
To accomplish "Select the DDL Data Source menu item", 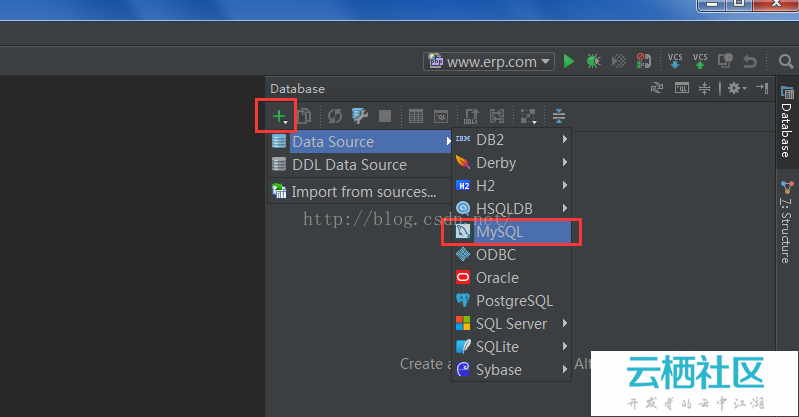I will (x=360, y=165).
